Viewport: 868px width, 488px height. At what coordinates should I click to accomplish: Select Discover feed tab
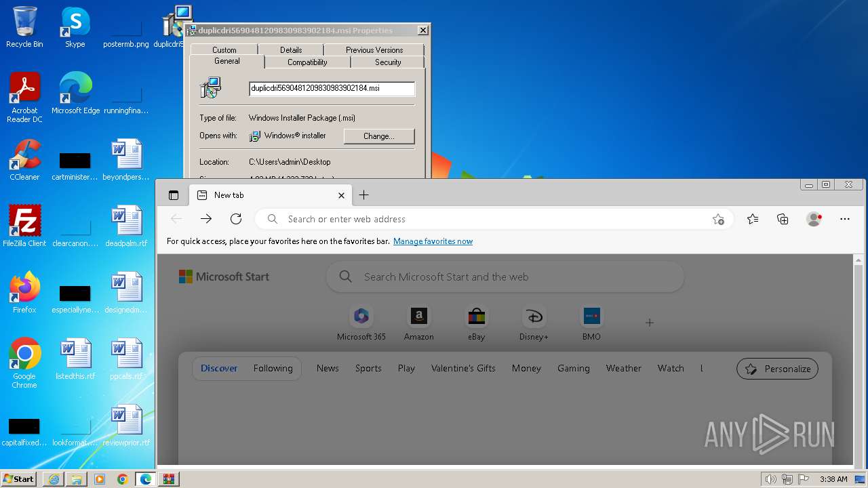coord(219,368)
